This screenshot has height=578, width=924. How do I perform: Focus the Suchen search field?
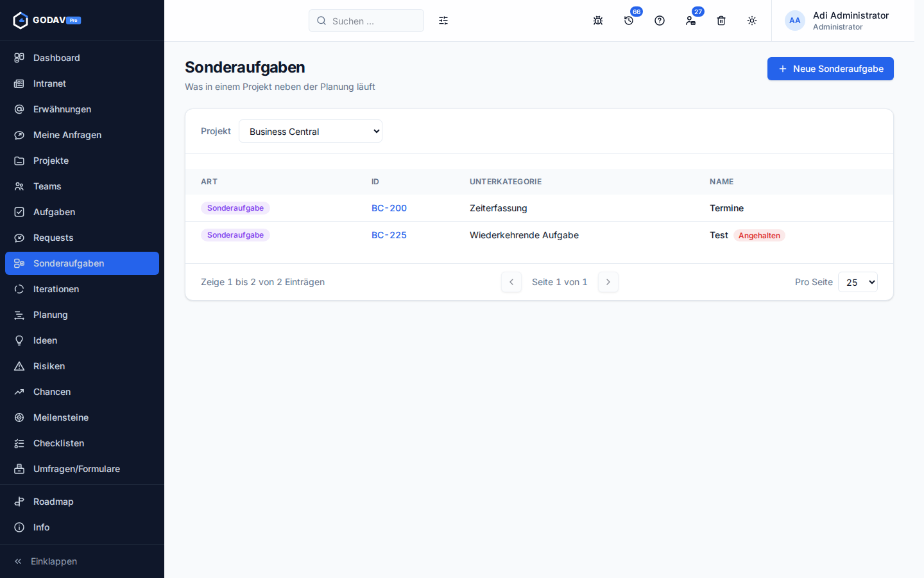[366, 21]
